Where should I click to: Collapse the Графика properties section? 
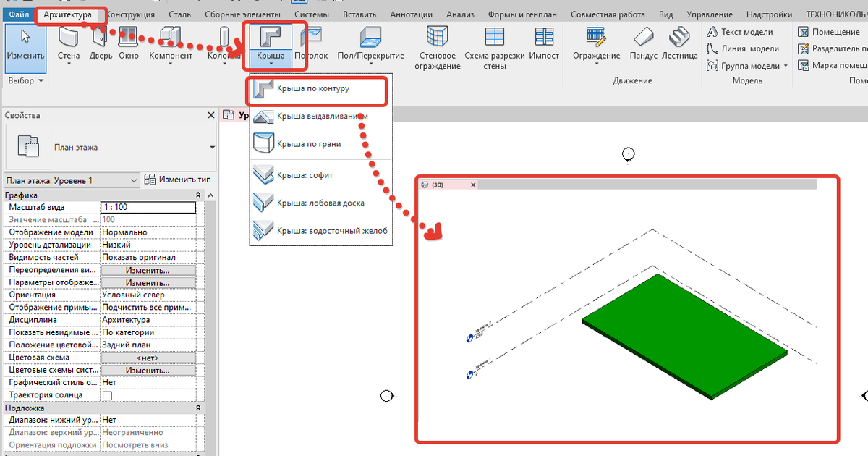pos(198,195)
